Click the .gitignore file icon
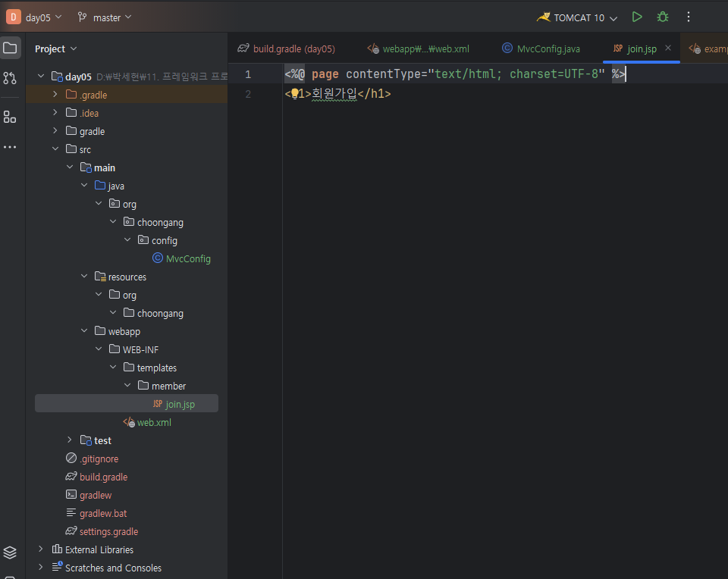The width and height of the screenshot is (728, 579). click(71, 458)
